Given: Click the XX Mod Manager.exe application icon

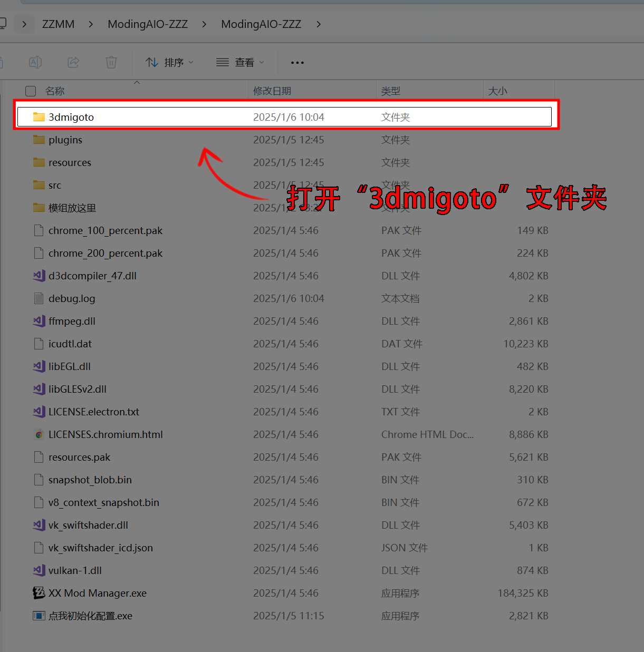Looking at the screenshot, I should [x=39, y=592].
